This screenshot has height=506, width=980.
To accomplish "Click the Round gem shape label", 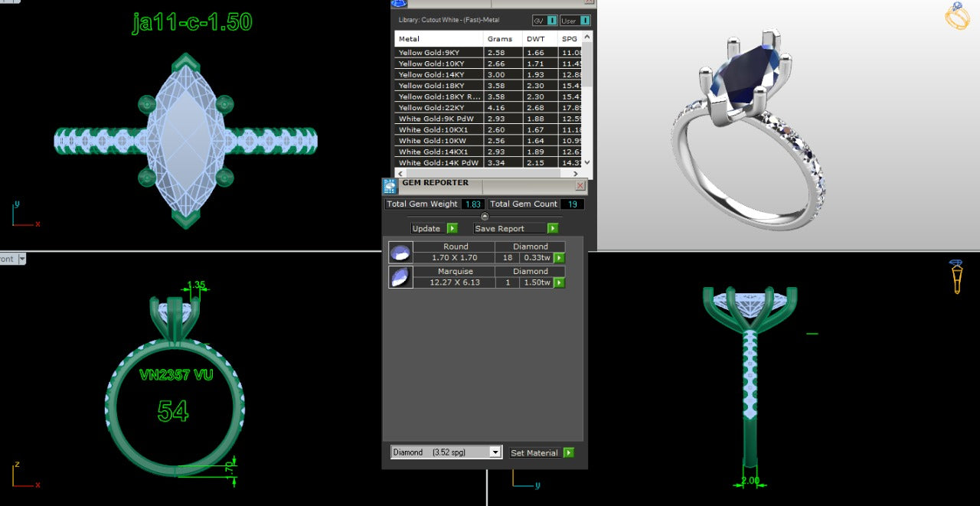I will [456, 246].
